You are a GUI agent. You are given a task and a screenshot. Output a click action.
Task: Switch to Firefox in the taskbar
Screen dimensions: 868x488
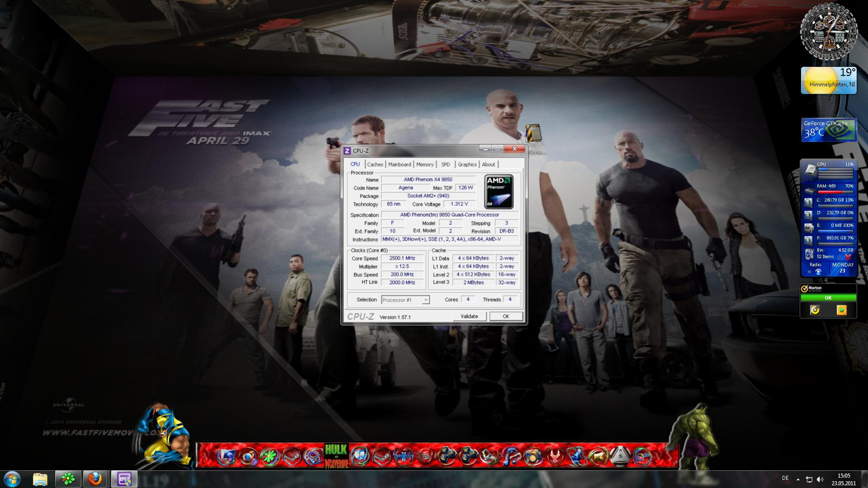coord(95,479)
